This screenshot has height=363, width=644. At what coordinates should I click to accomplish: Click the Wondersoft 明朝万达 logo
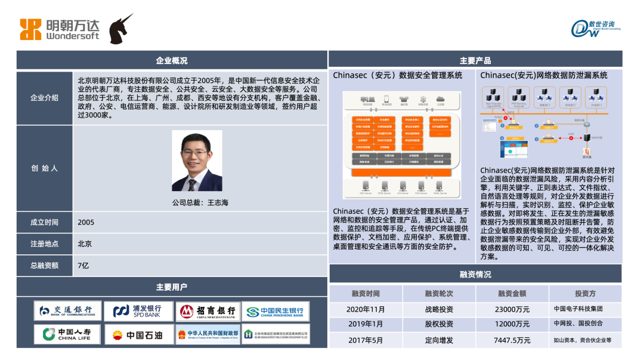[x=60, y=30]
